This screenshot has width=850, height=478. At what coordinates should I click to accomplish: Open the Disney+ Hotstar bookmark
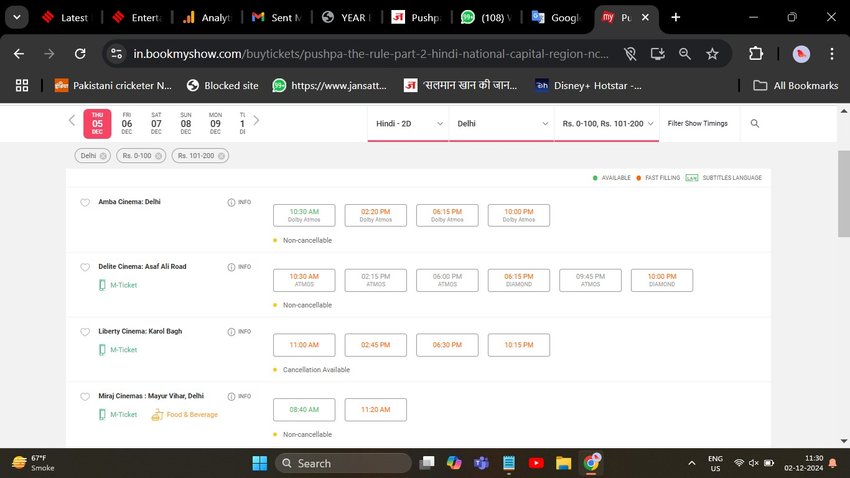pyautogui.click(x=589, y=86)
